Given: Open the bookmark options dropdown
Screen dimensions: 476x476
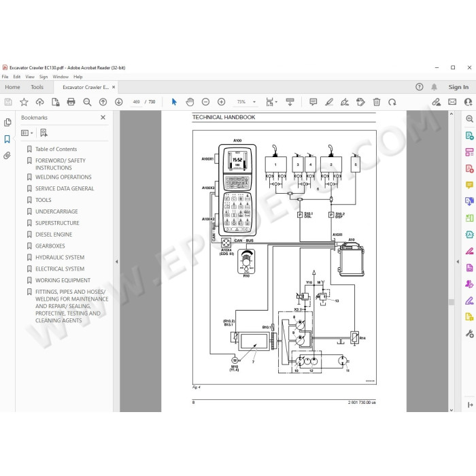Looking at the screenshot, I should pyautogui.click(x=27, y=133).
